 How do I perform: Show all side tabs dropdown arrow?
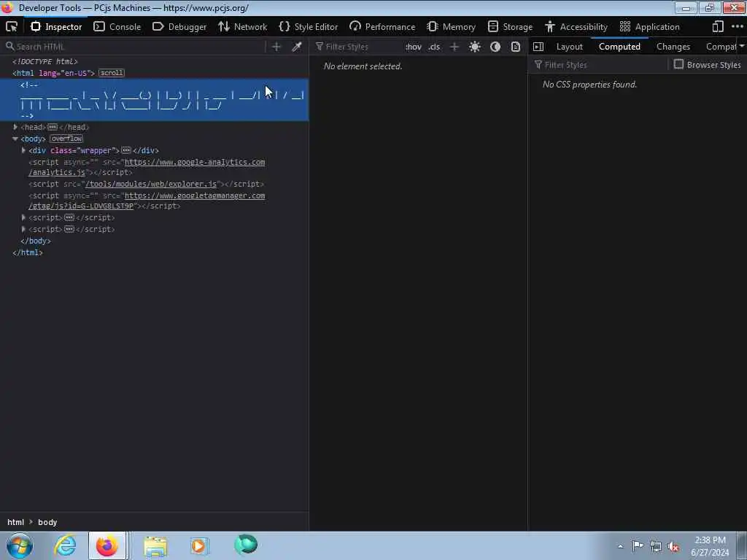click(x=742, y=46)
